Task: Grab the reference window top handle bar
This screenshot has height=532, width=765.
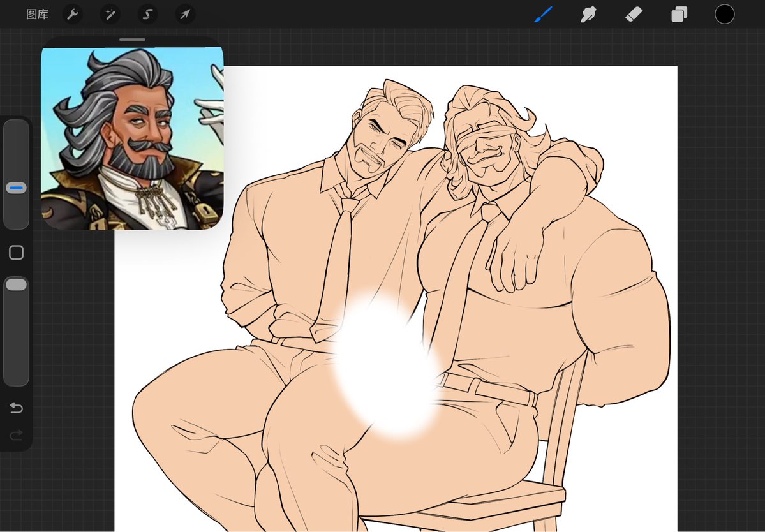Action: pyautogui.click(x=132, y=40)
